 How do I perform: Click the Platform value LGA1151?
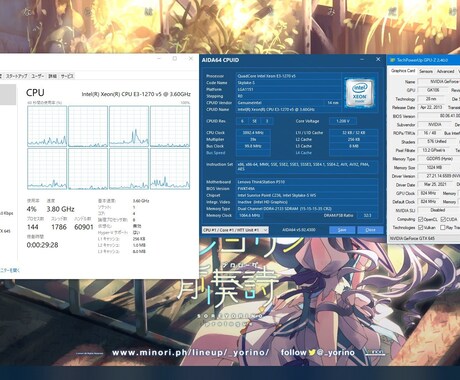(289, 89)
